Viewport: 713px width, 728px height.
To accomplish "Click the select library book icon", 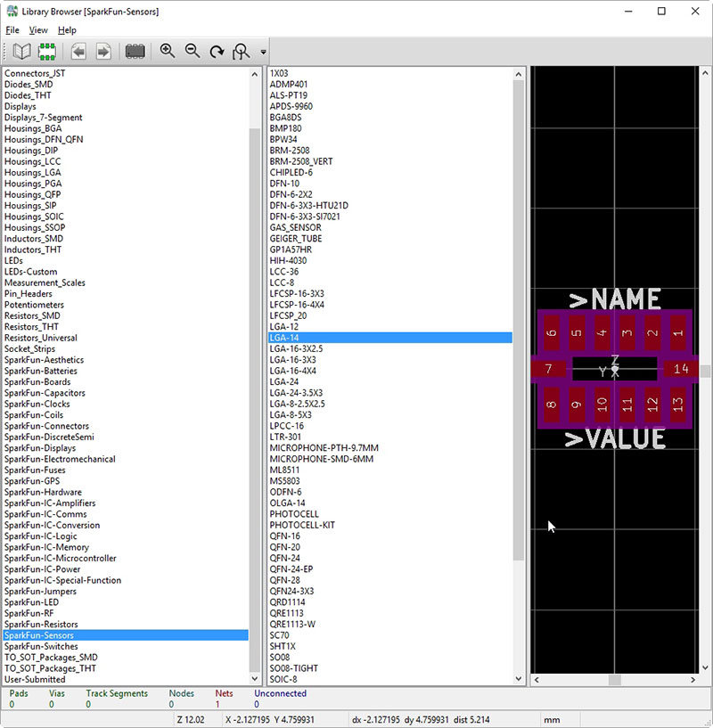I will coord(21,52).
